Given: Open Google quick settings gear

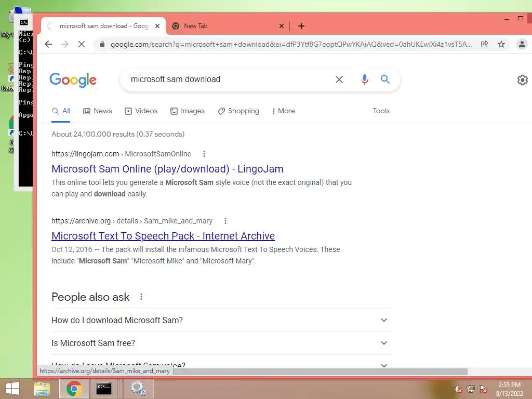Looking at the screenshot, I should point(522,79).
